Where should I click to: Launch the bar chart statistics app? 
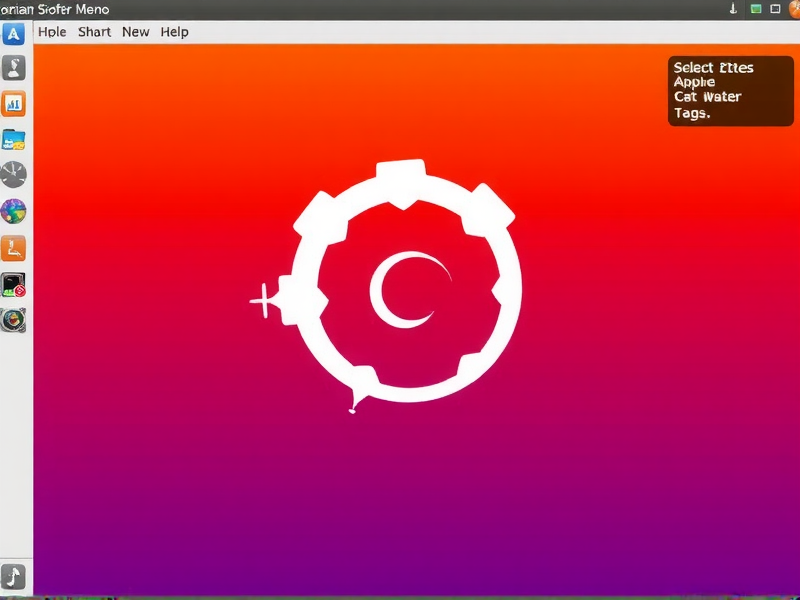14,104
